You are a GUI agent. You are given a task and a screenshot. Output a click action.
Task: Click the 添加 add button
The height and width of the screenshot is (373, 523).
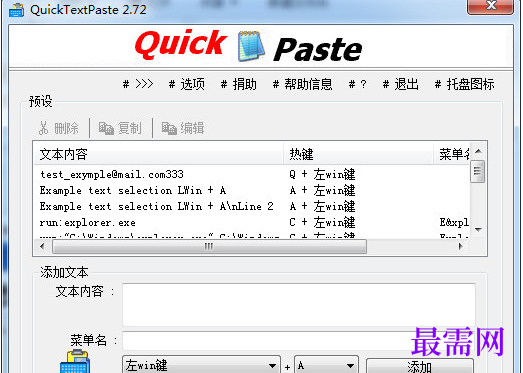coord(420,366)
